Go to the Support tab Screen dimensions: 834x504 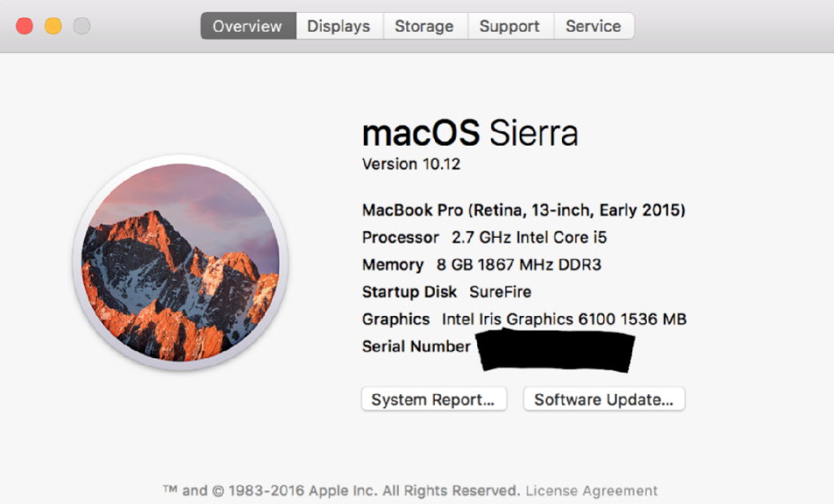point(510,26)
